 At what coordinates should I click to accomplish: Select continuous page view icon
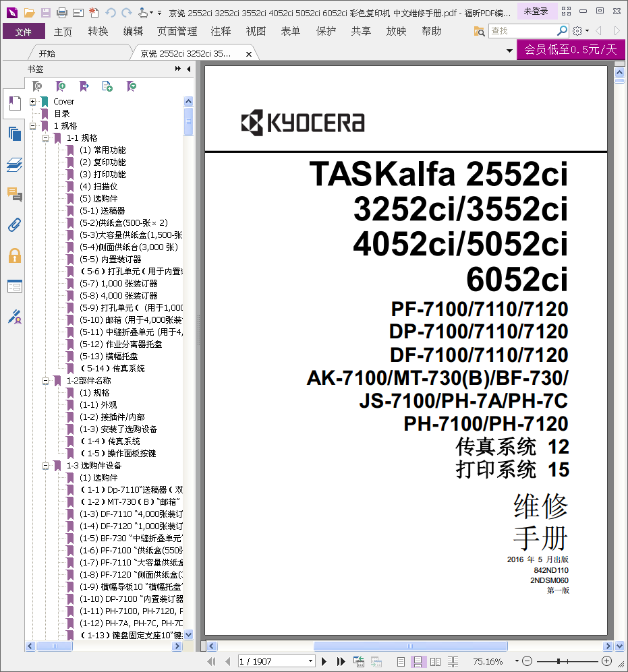418,661
